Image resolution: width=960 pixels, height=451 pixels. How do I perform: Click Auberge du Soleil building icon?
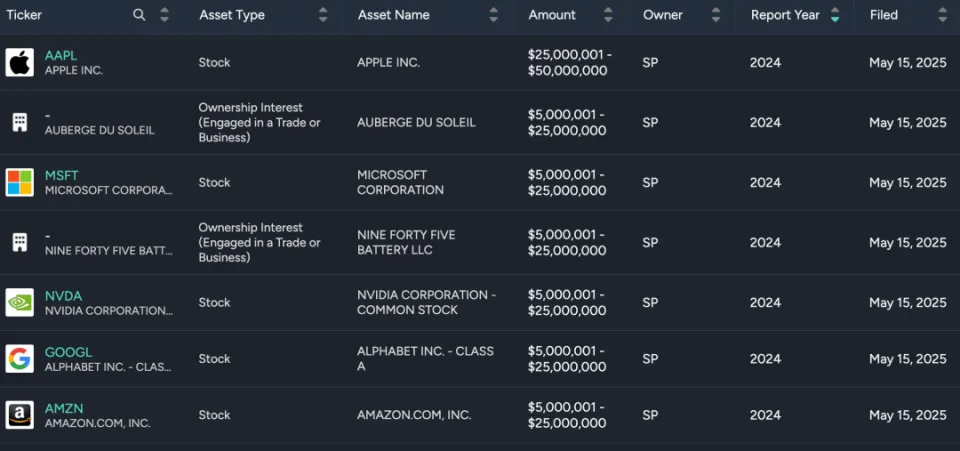tap(19, 122)
